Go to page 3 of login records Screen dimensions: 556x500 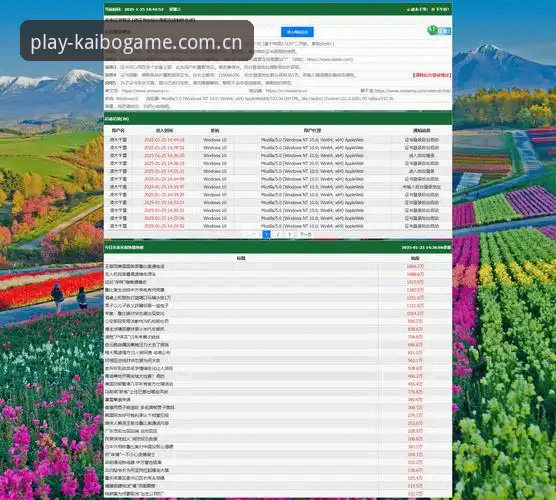point(289,234)
